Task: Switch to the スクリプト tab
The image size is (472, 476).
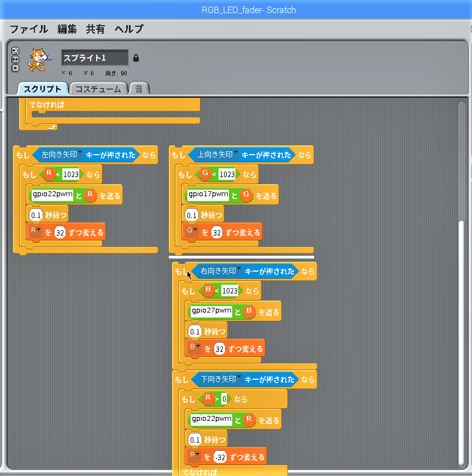Action: click(43, 89)
